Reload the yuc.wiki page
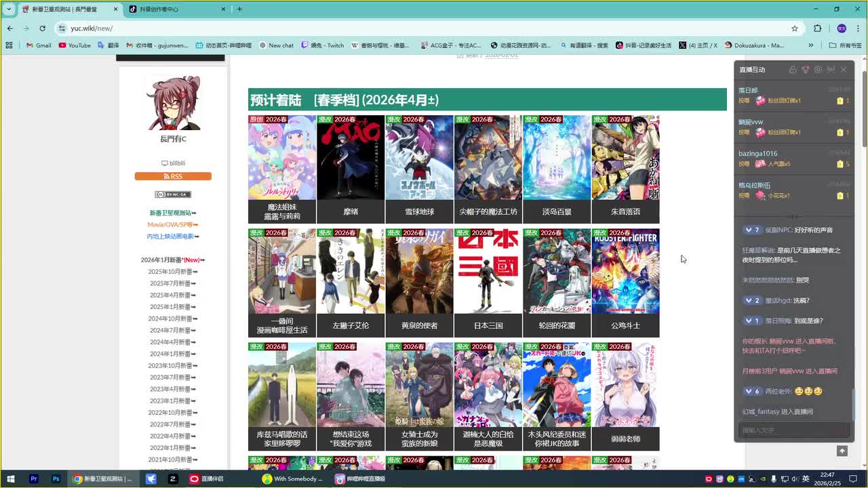 42,28
